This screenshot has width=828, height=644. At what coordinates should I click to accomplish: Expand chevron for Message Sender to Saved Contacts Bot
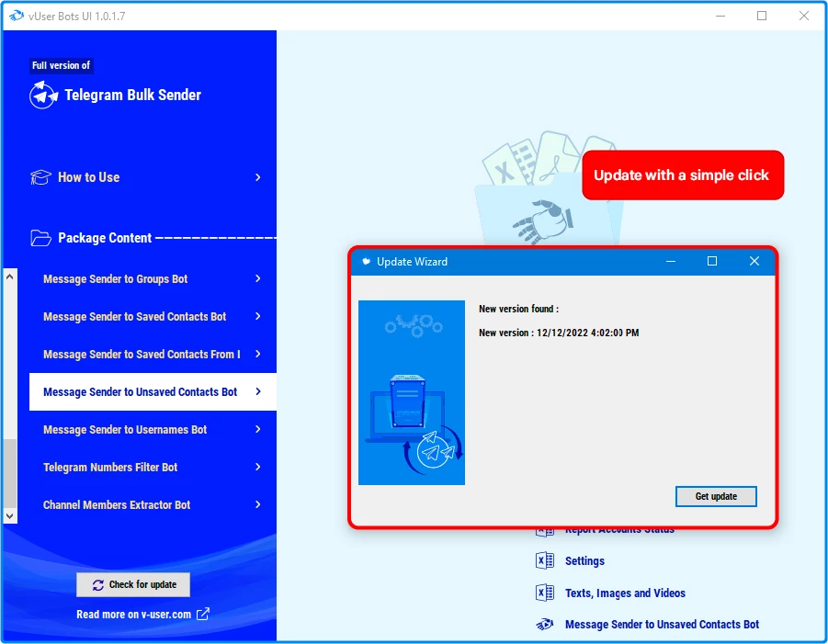tap(257, 316)
